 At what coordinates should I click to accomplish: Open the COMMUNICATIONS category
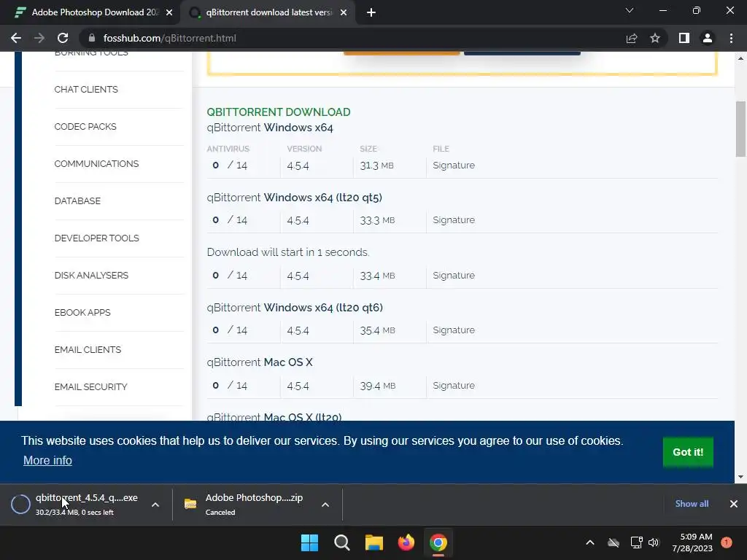pos(96,164)
